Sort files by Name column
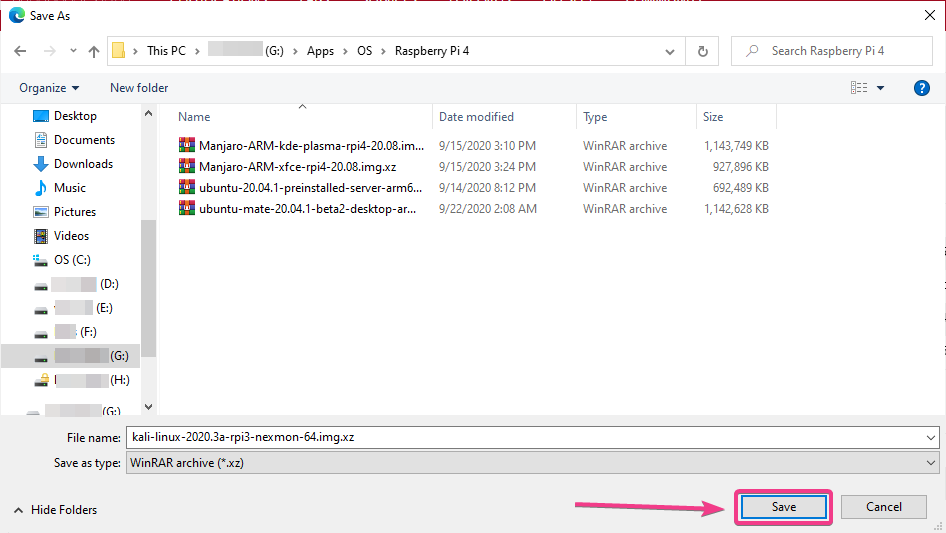Image resolution: width=946 pixels, height=533 pixels. click(194, 116)
